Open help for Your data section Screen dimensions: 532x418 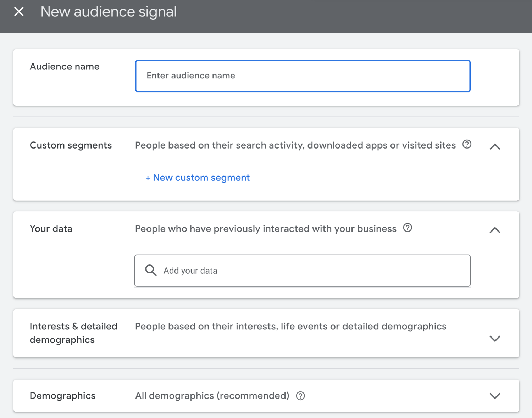(408, 228)
